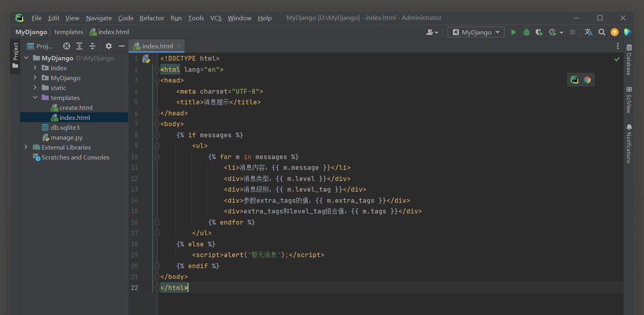644x315 pixels.
Task: Open the Window menu
Action: [x=239, y=18]
